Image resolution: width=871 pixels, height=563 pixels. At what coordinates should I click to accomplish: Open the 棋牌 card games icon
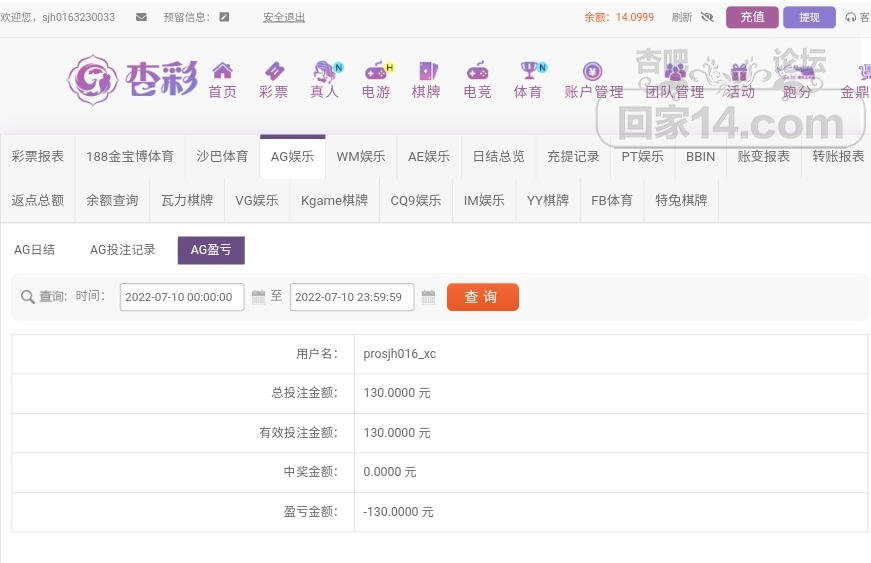(x=426, y=71)
